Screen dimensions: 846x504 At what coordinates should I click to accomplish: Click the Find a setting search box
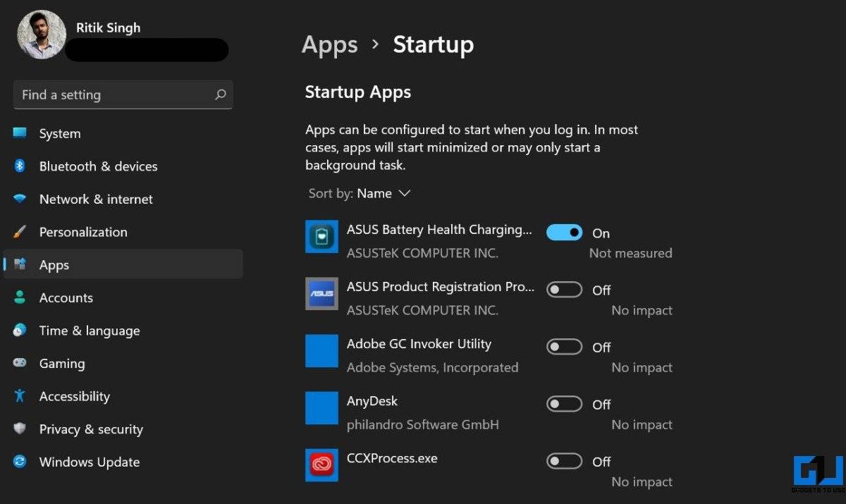point(113,94)
